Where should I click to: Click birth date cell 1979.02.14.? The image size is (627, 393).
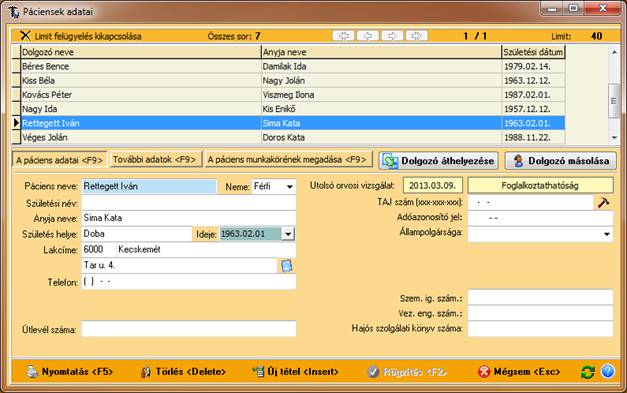(533, 66)
